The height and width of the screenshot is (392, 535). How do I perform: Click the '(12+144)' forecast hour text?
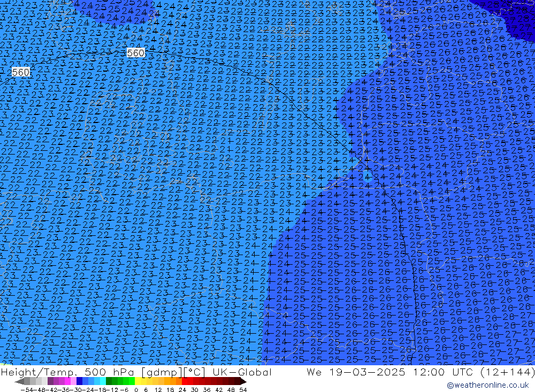[508, 372]
